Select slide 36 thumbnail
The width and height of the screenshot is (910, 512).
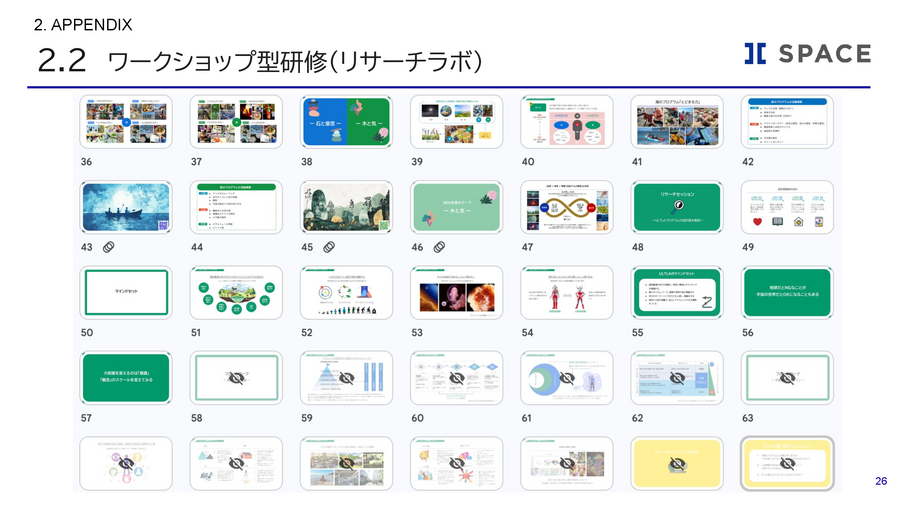(127, 121)
